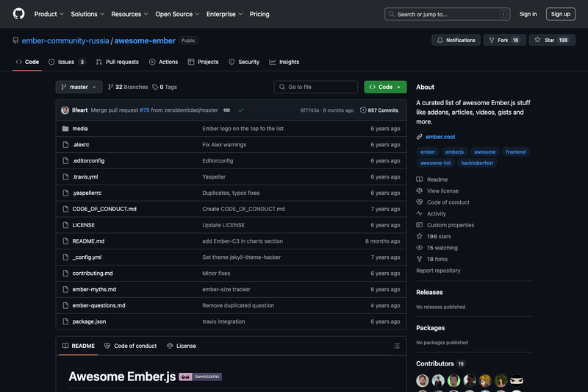This screenshot has height=392, width=588.
Task: Visit ember.cool website link
Action: point(440,137)
